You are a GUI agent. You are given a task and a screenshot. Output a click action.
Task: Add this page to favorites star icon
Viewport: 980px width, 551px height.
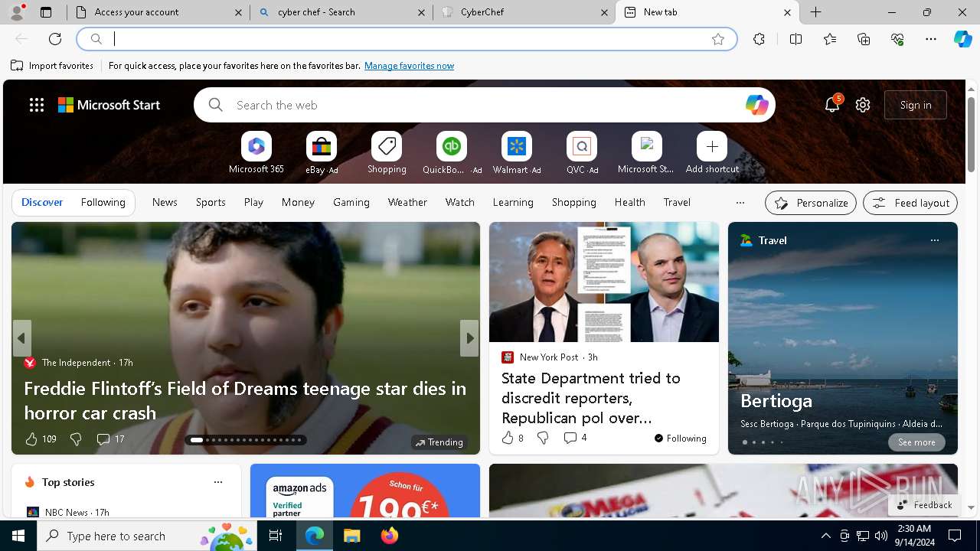(718, 39)
